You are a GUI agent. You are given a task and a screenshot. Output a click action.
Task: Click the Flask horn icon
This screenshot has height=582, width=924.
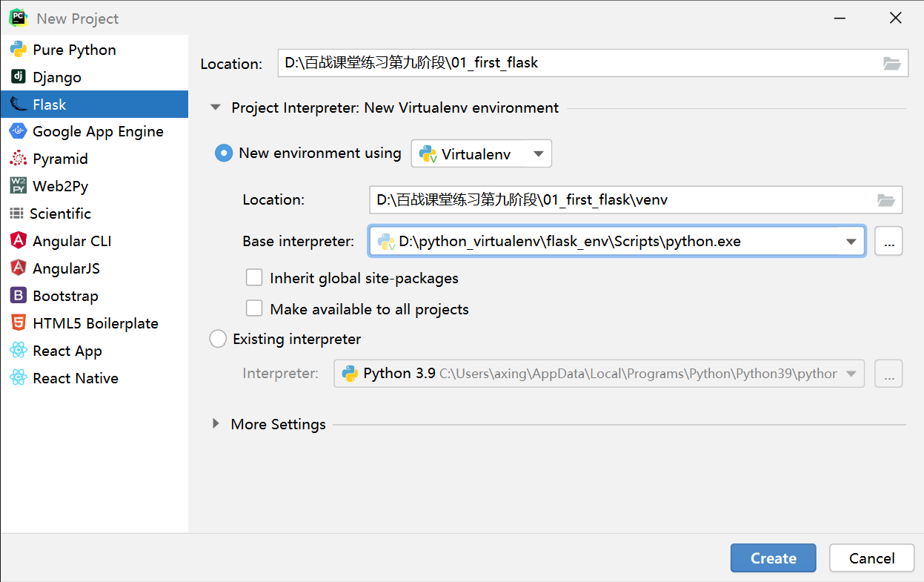[x=19, y=105]
